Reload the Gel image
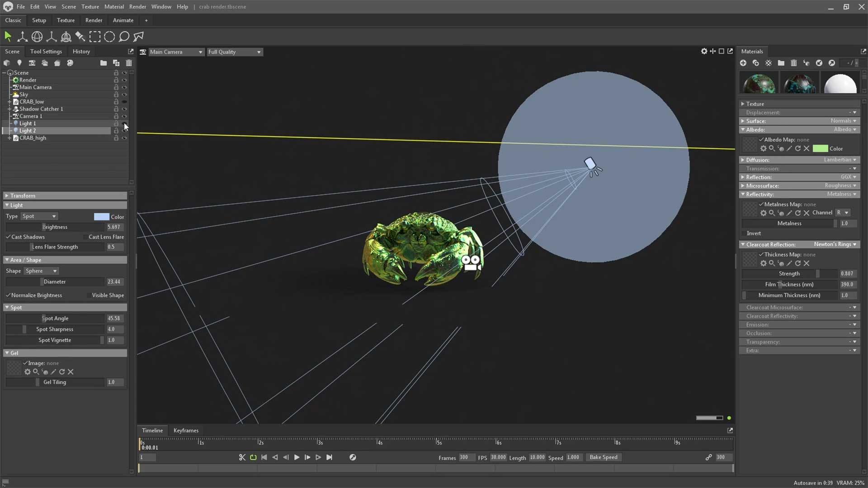This screenshot has height=488, width=868. pyautogui.click(x=62, y=372)
